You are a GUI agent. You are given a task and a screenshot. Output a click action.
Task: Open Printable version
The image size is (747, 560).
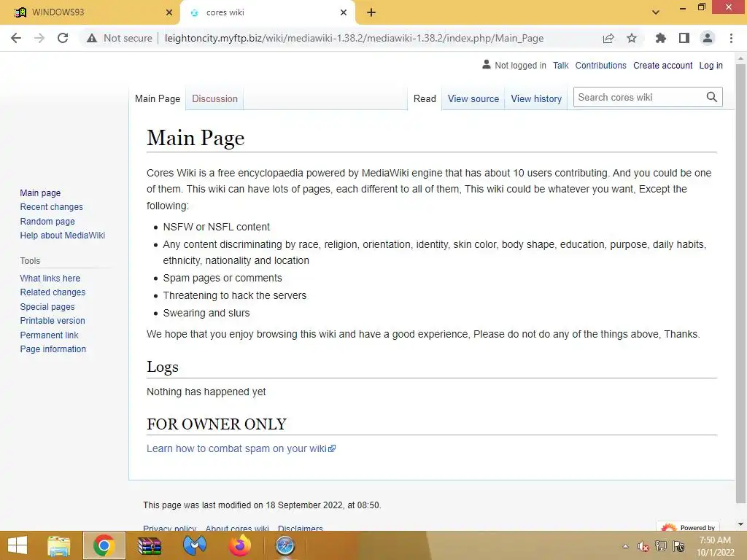pyautogui.click(x=53, y=321)
